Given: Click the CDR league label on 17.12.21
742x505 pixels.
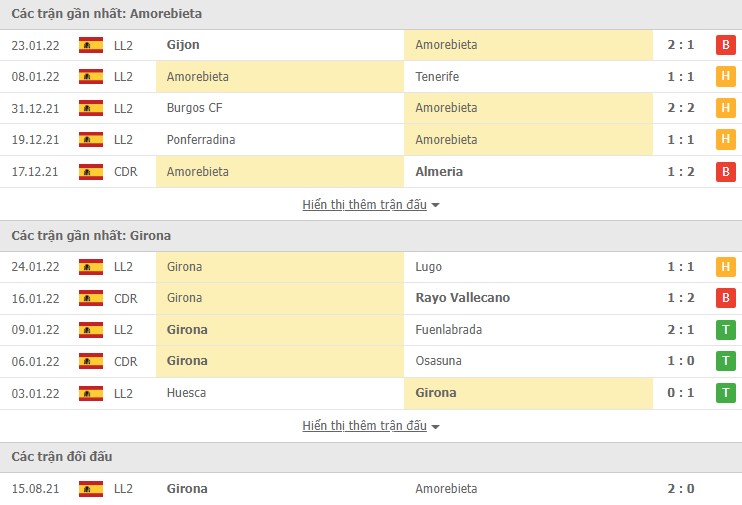Looking at the screenshot, I should click(125, 172).
